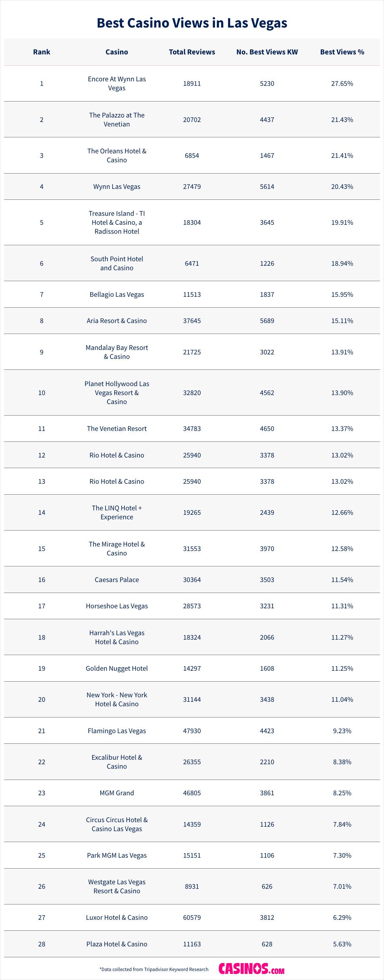Select the No. Best Views KW header
The image size is (384, 980).
[267, 52]
